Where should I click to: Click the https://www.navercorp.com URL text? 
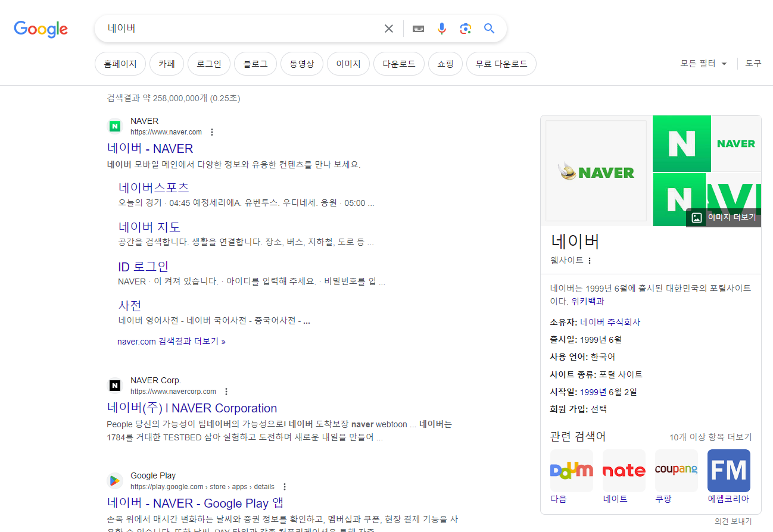[173, 392]
